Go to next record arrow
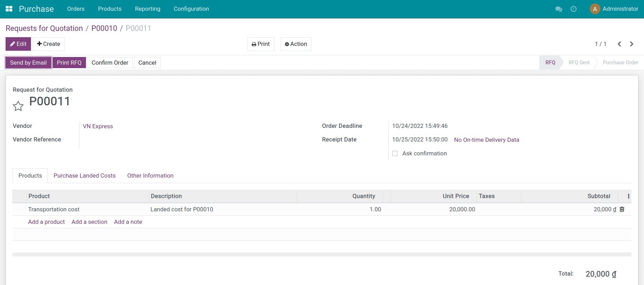Image resolution: width=644 pixels, height=285 pixels. click(631, 44)
